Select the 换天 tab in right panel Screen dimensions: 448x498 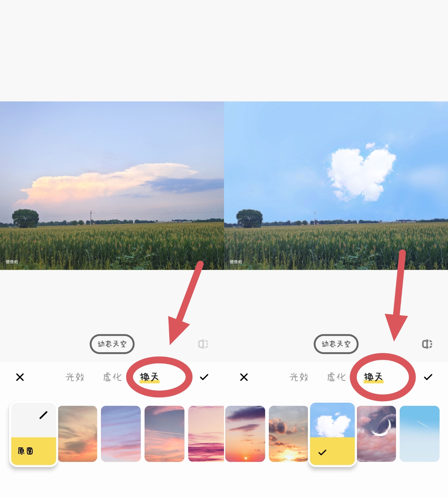pos(373,377)
